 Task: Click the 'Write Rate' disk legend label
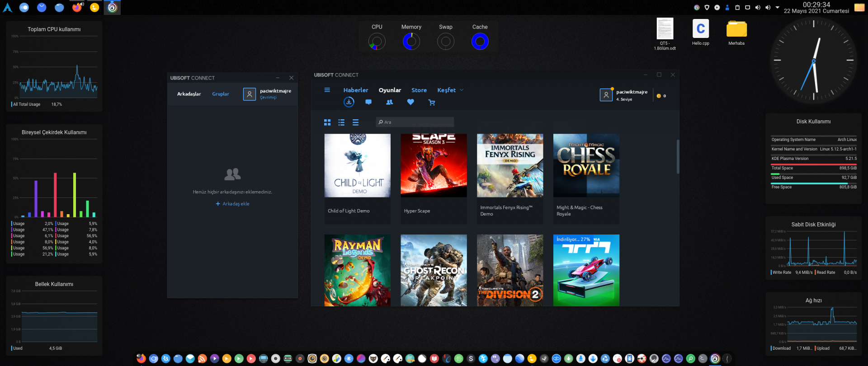[x=782, y=272]
